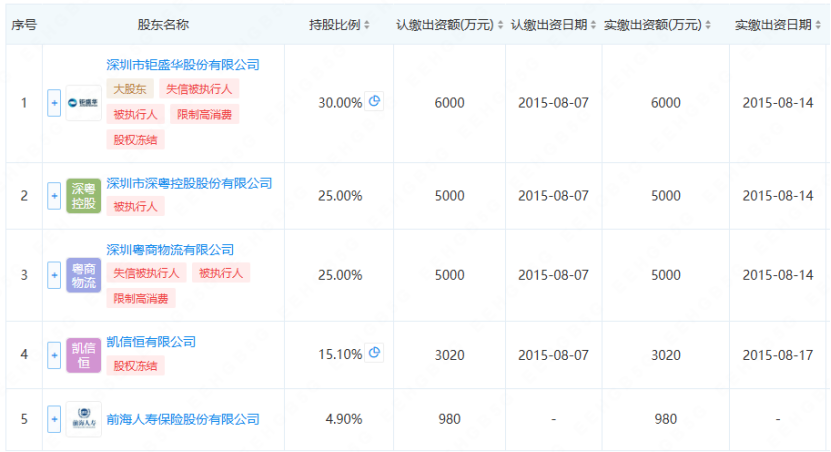831x452 pixels.
Task: Click the 钜盛华 company logo icon
Action: (83, 103)
